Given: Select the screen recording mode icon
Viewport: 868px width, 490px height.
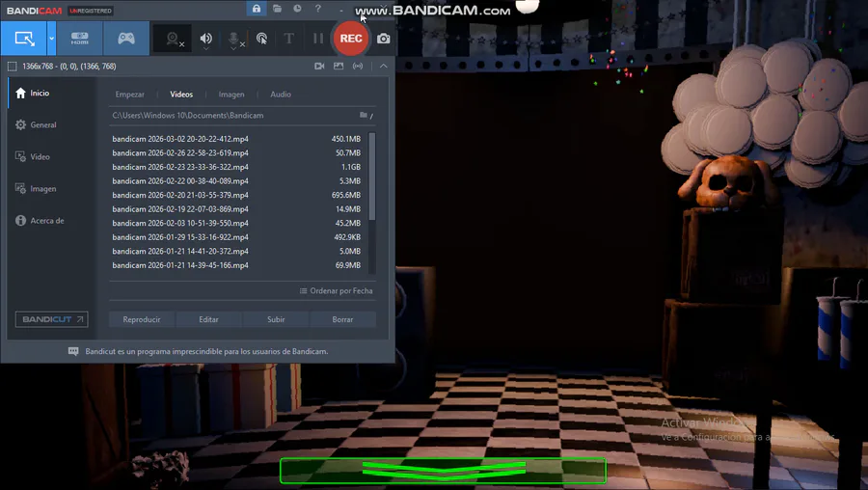Looking at the screenshot, I should pyautogui.click(x=24, y=39).
